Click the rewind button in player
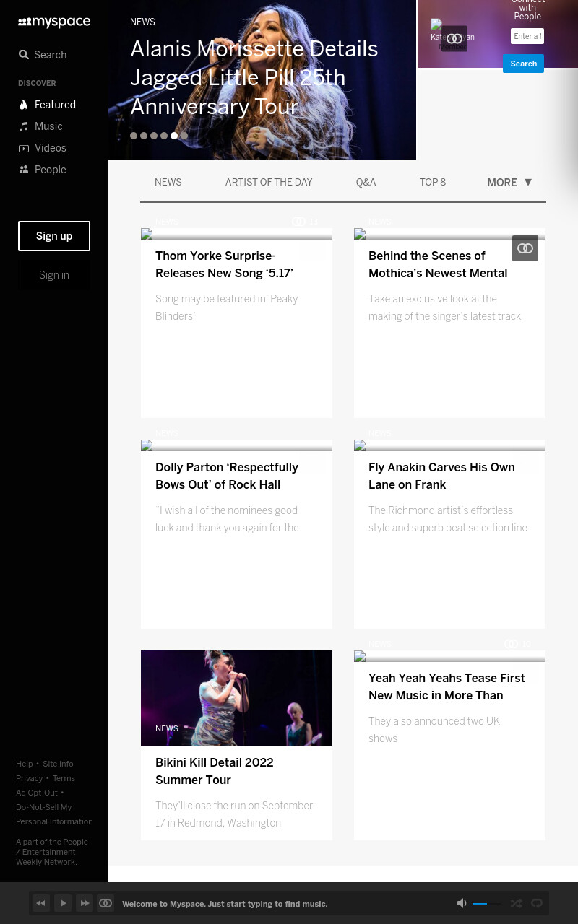The image size is (578, 924). 41,903
